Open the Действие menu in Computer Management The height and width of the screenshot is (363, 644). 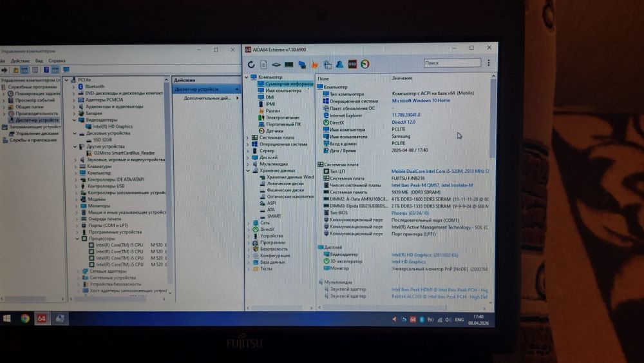coord(20,61)
